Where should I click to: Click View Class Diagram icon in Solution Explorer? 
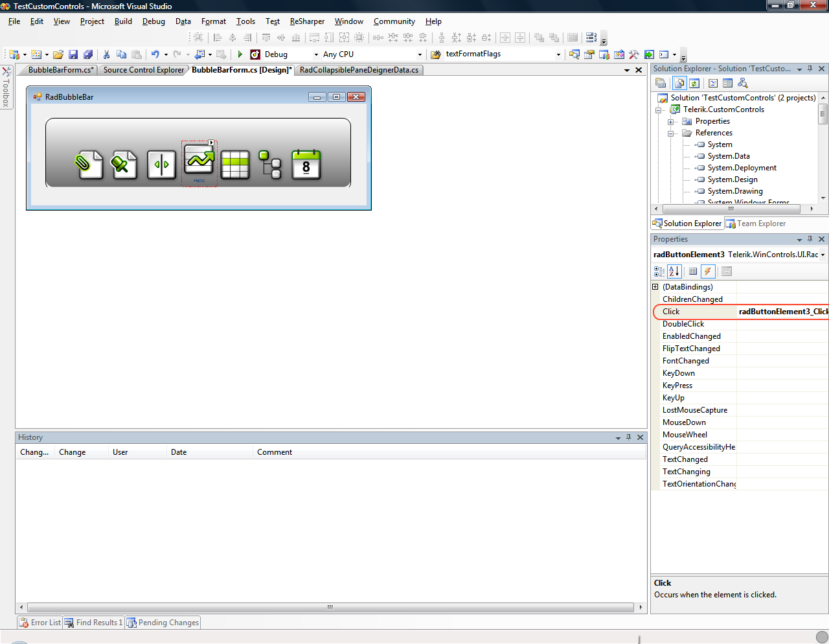(x=743, y=83)
